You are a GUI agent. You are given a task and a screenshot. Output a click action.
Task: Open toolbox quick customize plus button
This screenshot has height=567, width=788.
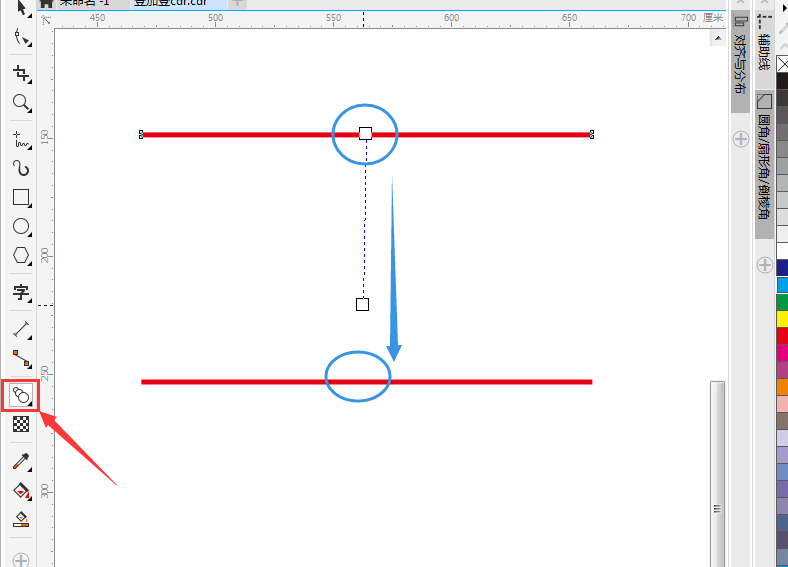tap(21, 559)
